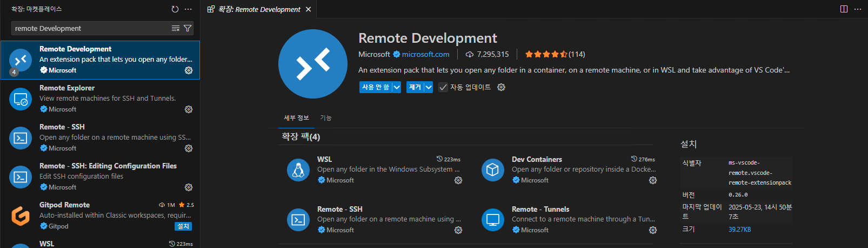
Task: Click the large Remote Development logo
Action: click(313, 64)
